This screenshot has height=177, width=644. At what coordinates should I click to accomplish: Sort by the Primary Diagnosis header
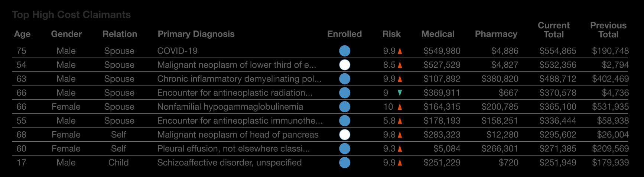pos(196,34)
